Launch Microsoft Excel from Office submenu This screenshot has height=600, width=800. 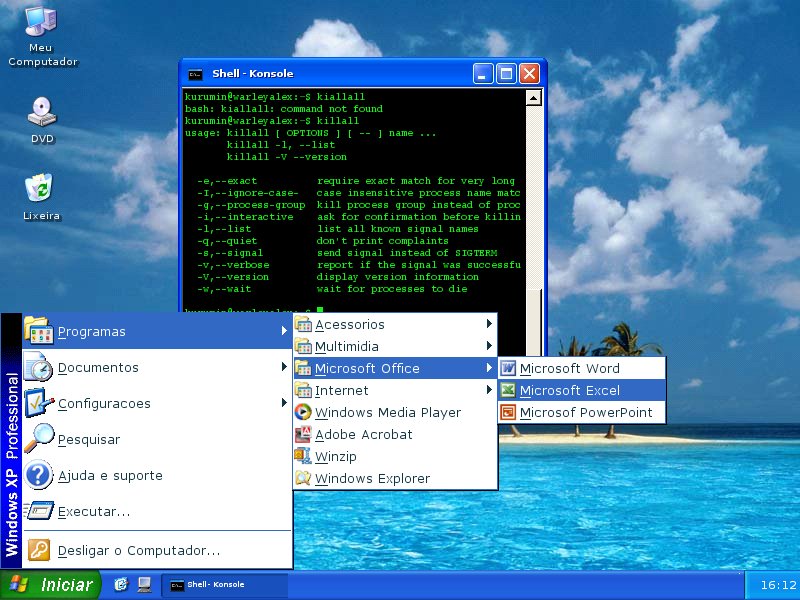tap(582, 390)
